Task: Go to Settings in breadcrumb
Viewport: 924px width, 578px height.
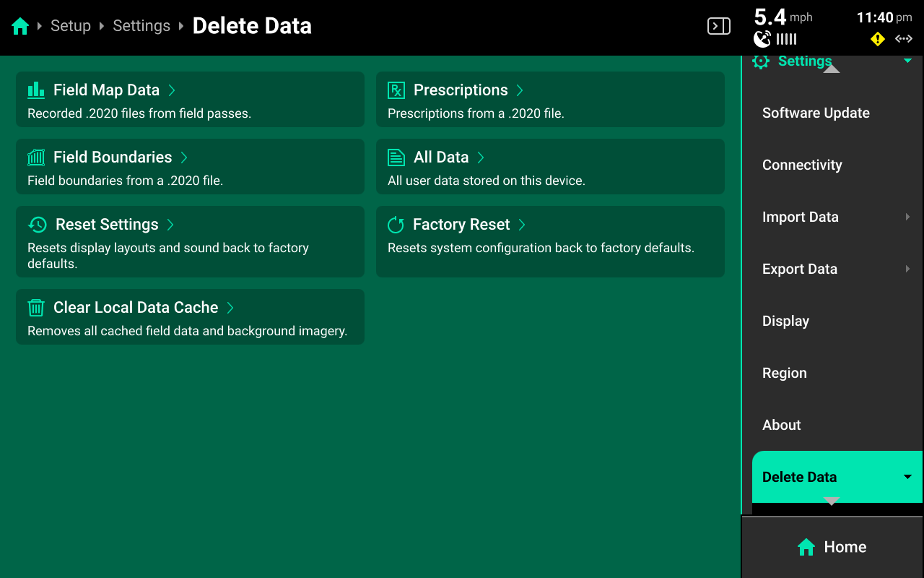Action: [141, 26]
